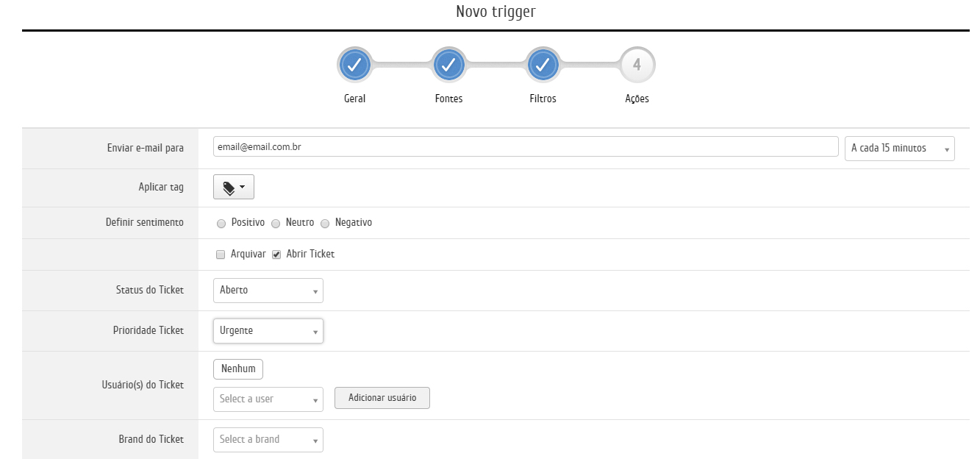The image size is (980, 459).
Task: Expand the Status do Ticket dropdown
Action: [x=268, y=291]
